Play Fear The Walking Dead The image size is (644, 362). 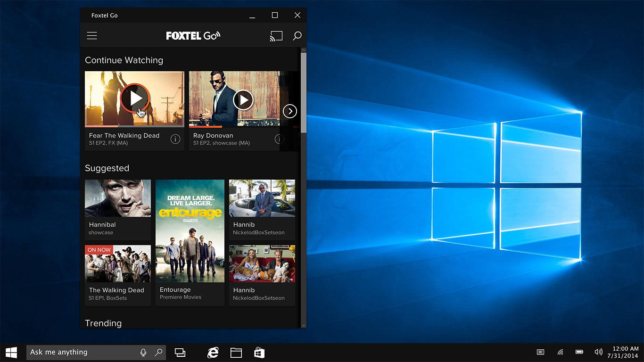coord(135,99)
